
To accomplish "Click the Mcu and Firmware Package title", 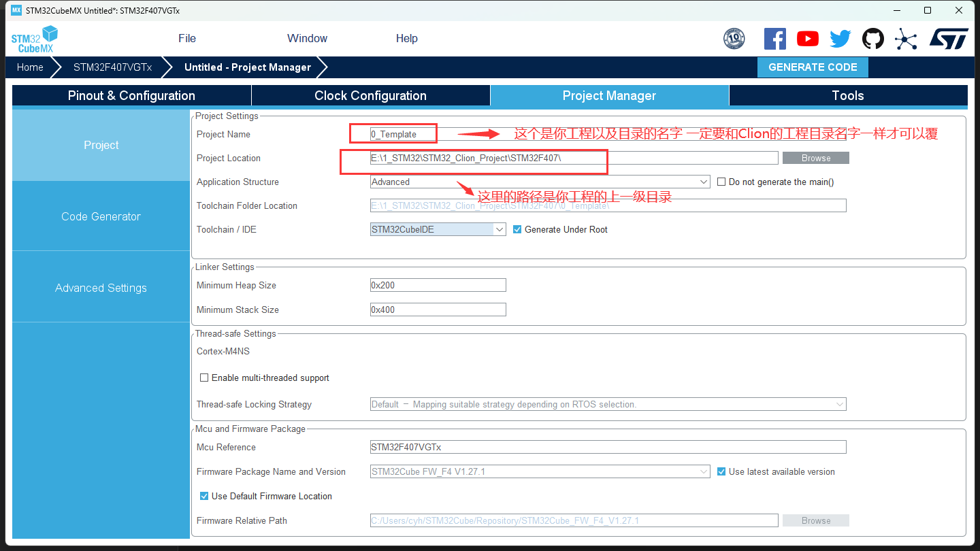I will coord(250,429).
